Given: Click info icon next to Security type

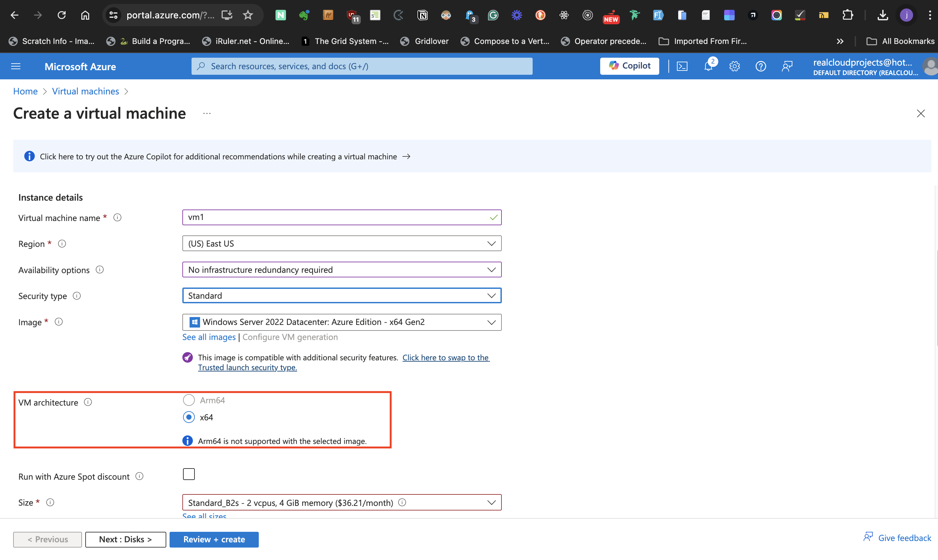Looking at the screenshot, I should pyautogui.click(x=77, y=296).
